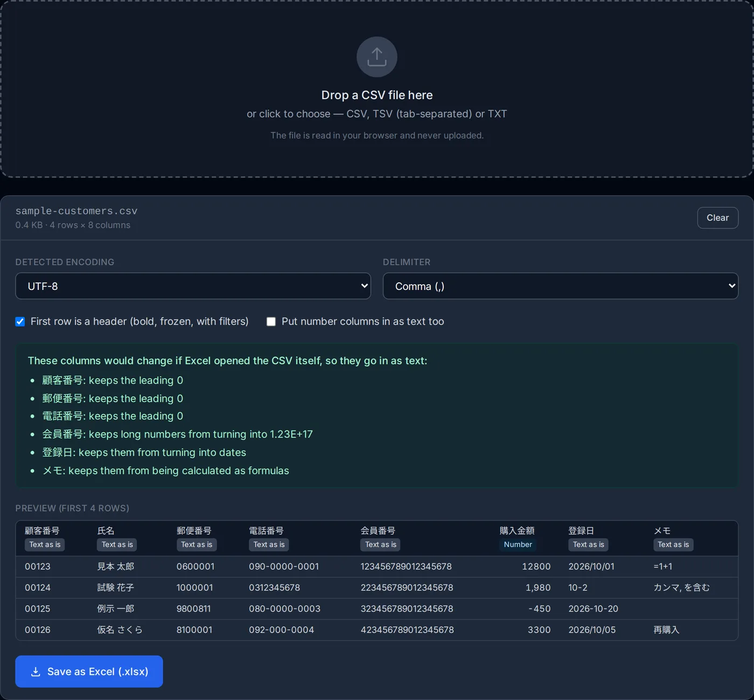
Task: Enable putting number columns in as text
Action: 271,322
